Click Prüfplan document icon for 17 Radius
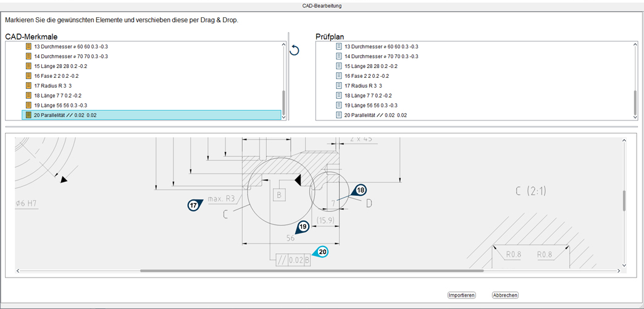 (339, 86)
